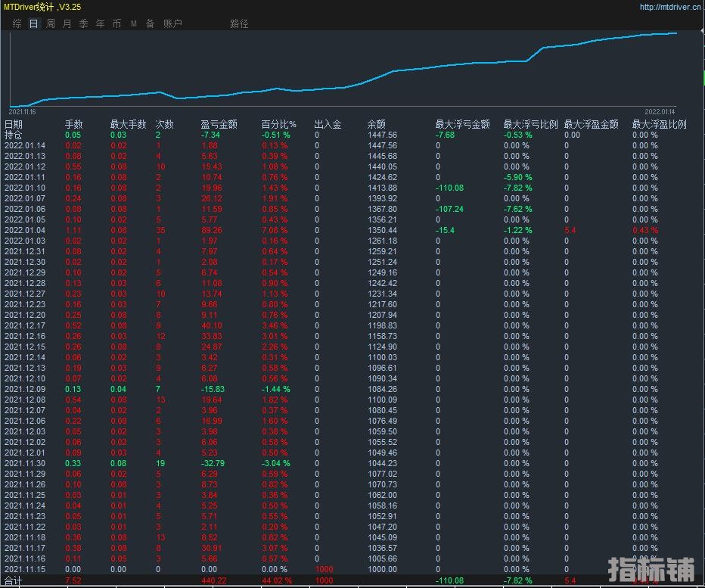Click the 出入金 column header
This screenshot has height=588, width=705.
click(x=328, y=124)
